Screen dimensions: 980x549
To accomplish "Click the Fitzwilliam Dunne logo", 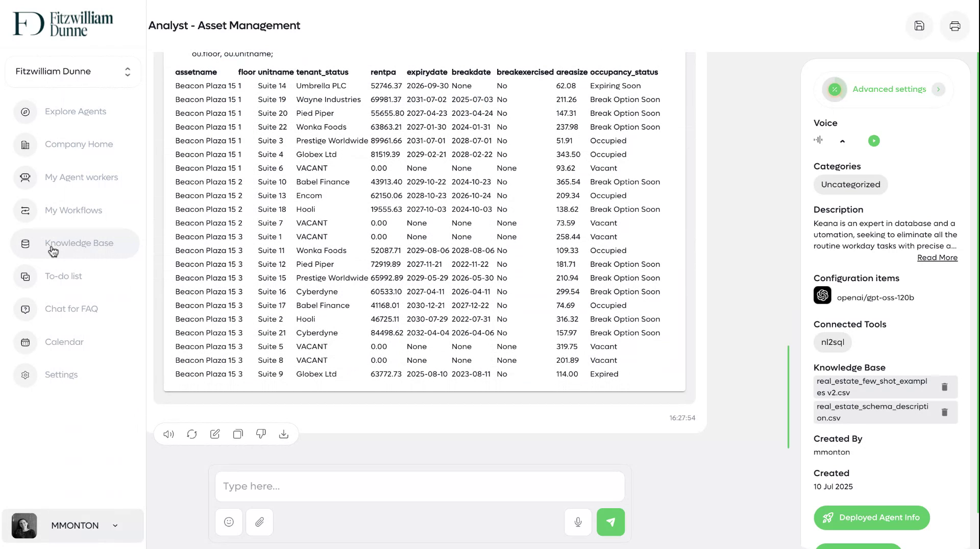I will click(x=63, y=24).
